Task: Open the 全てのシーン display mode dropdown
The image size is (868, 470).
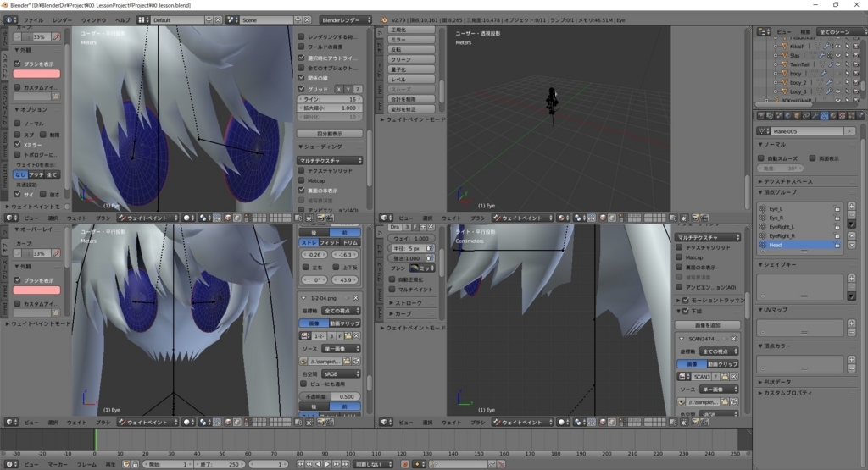Action: point(842,32)
